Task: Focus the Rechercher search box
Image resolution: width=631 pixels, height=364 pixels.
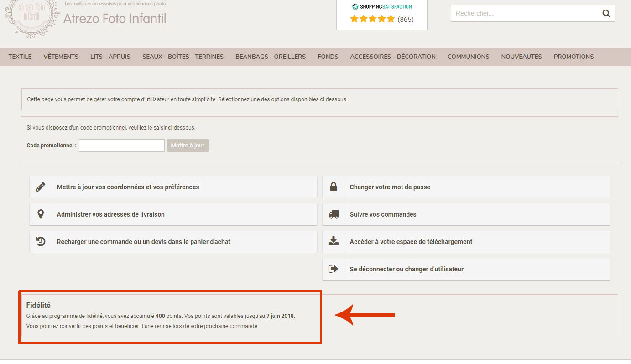Action: (525, 13)
